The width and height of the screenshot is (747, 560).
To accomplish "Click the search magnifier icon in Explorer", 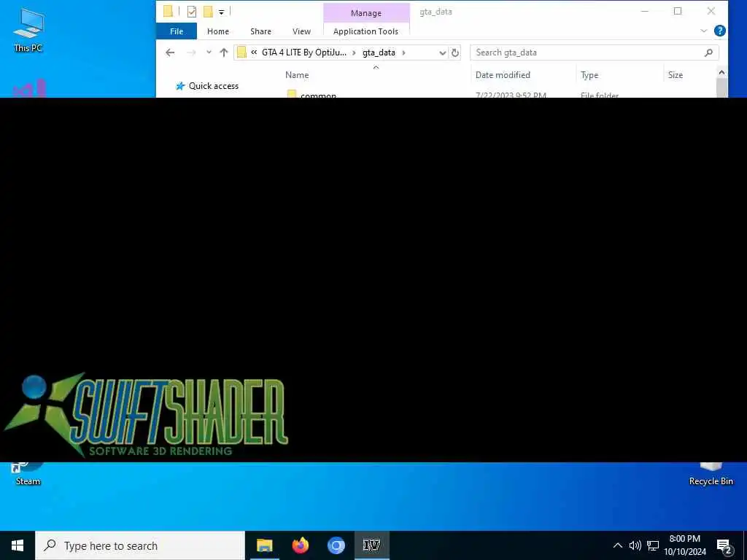I will [708, 52].
